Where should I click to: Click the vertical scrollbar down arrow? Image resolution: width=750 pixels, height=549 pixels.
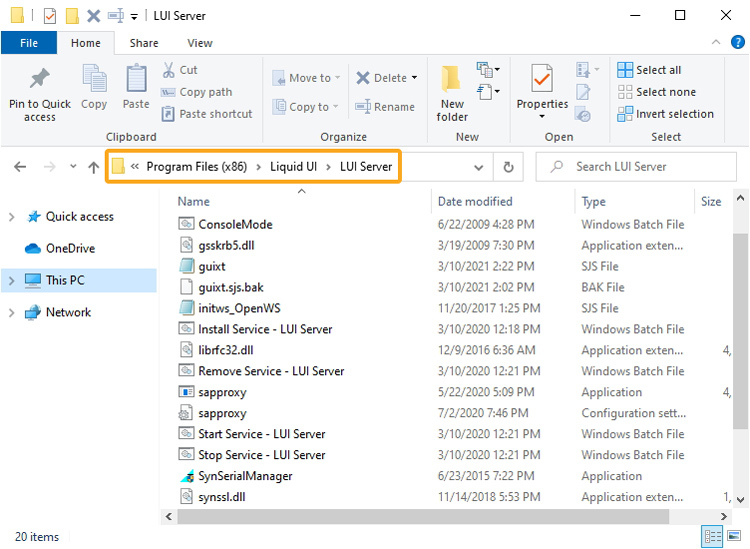coord(740,500)
